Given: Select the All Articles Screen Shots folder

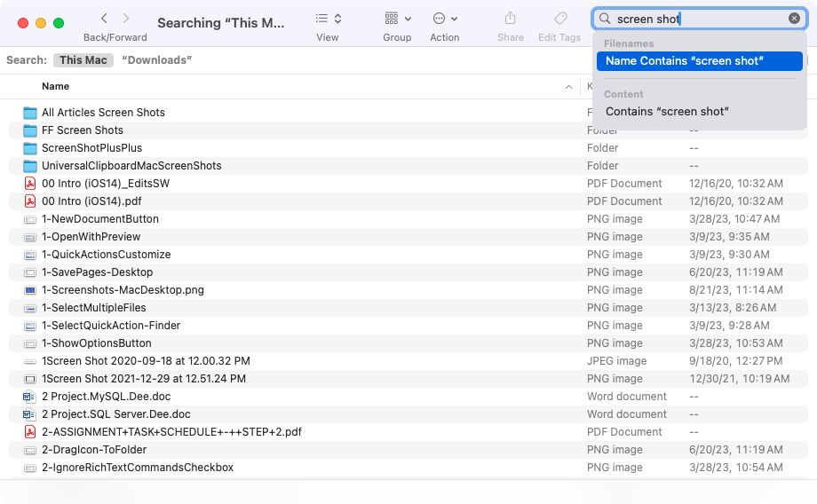Looking at the screenshot, I should point(103,113).
